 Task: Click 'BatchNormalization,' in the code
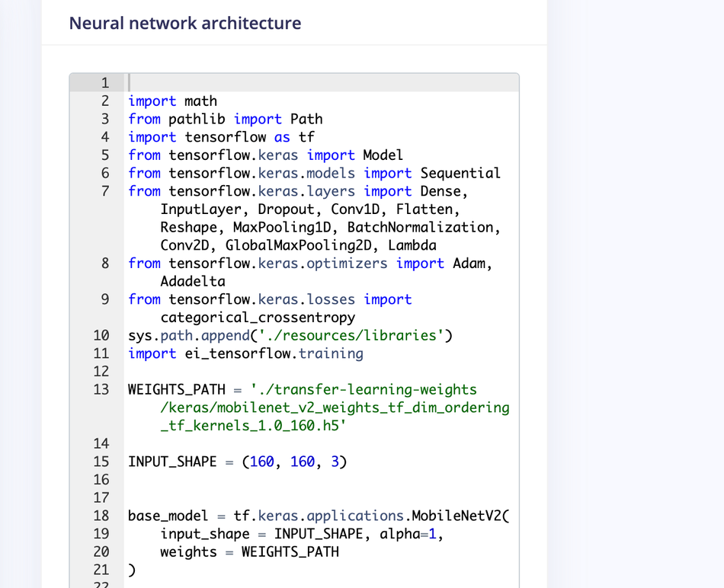point(424,227)
